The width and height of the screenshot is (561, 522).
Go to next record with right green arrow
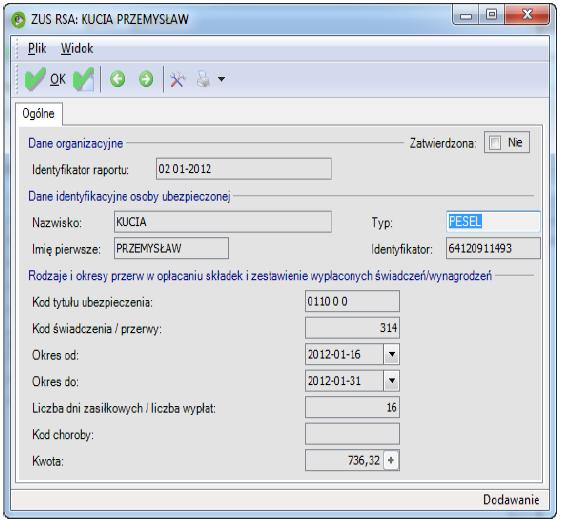click(x=146, y=79)
